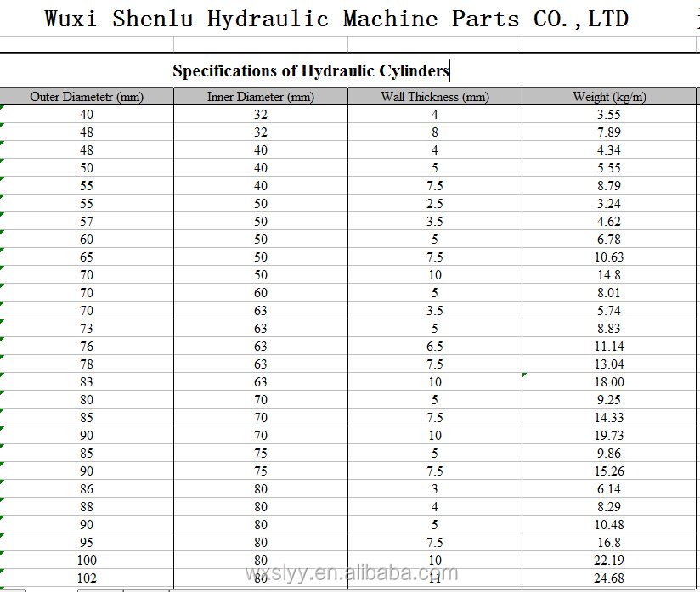Screen dimensions: 700x592
Task: Select the wall thickness cell 8
Action: click(435, 132)
